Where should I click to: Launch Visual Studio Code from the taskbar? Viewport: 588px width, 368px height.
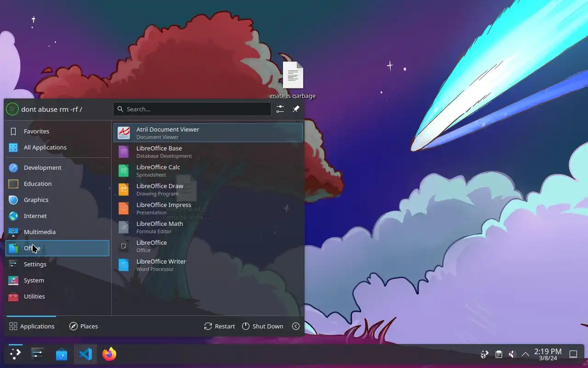click(85, 354)
